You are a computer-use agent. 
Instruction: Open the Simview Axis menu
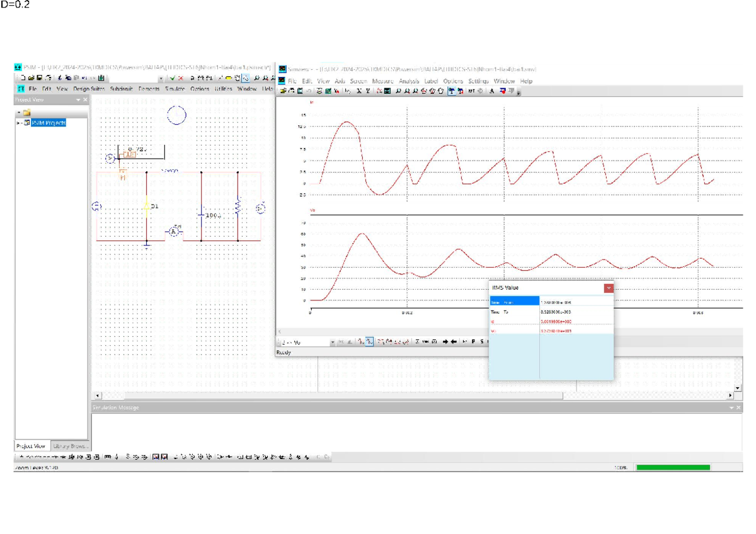click(340, 81)
